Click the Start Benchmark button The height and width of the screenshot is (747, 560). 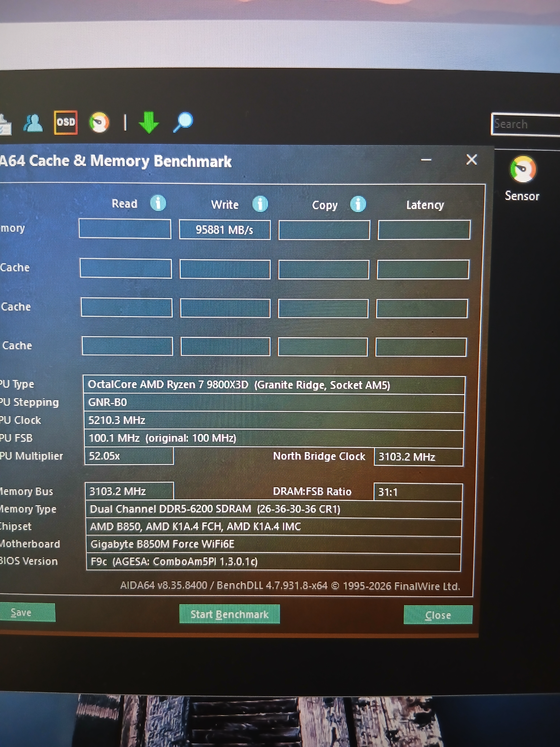pos(230,614)
